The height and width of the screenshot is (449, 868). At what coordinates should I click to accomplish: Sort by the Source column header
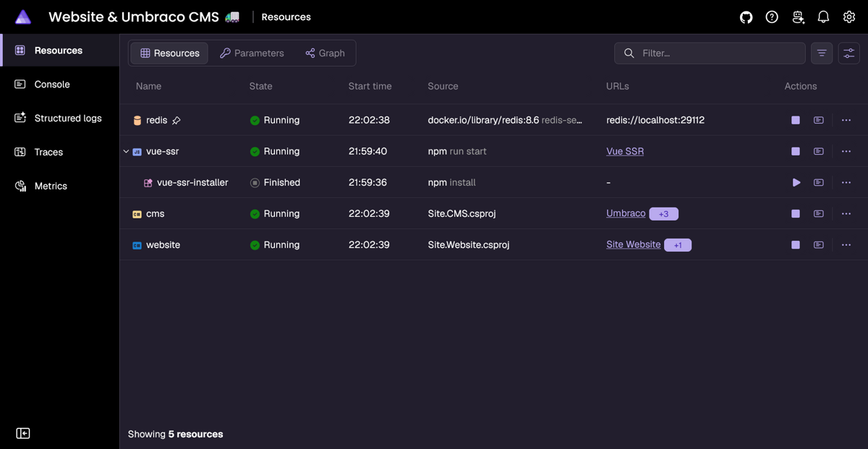[443, 86]
